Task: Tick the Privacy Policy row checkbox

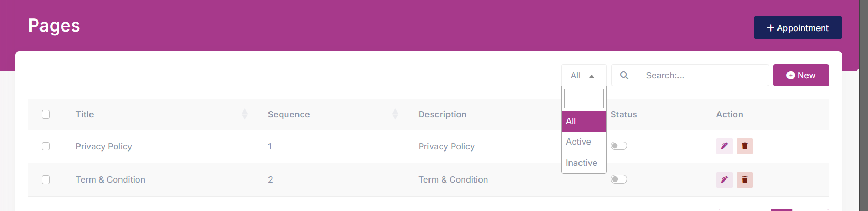Action: click(46, 146)
